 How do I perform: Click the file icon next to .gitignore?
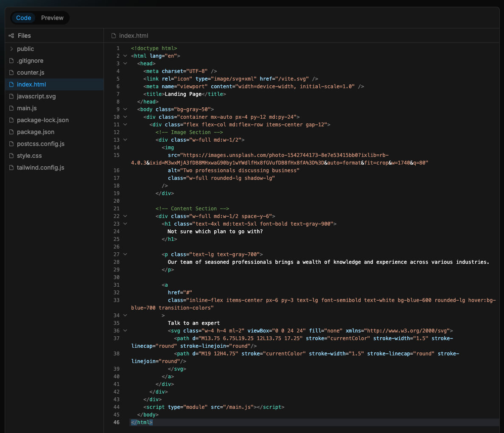[11, 61]
